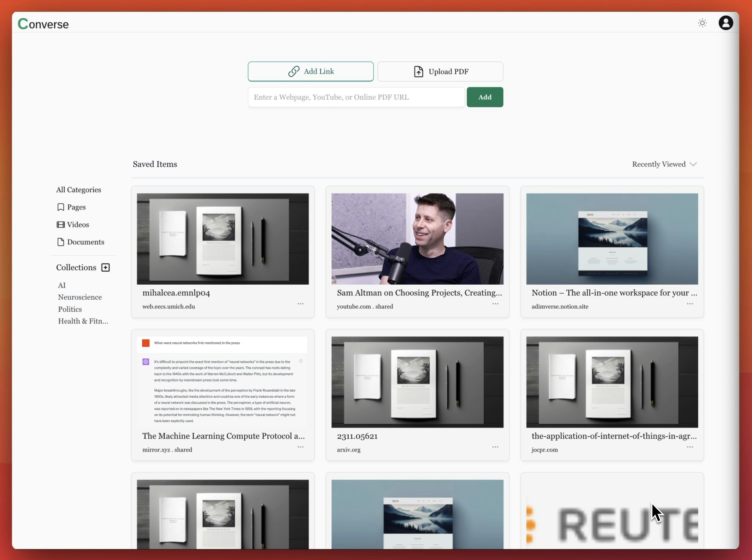Image resolution: width=752 pixels, height=560 pixels.
Task: Open the AI collection
Action: click(x=62, y=285)
